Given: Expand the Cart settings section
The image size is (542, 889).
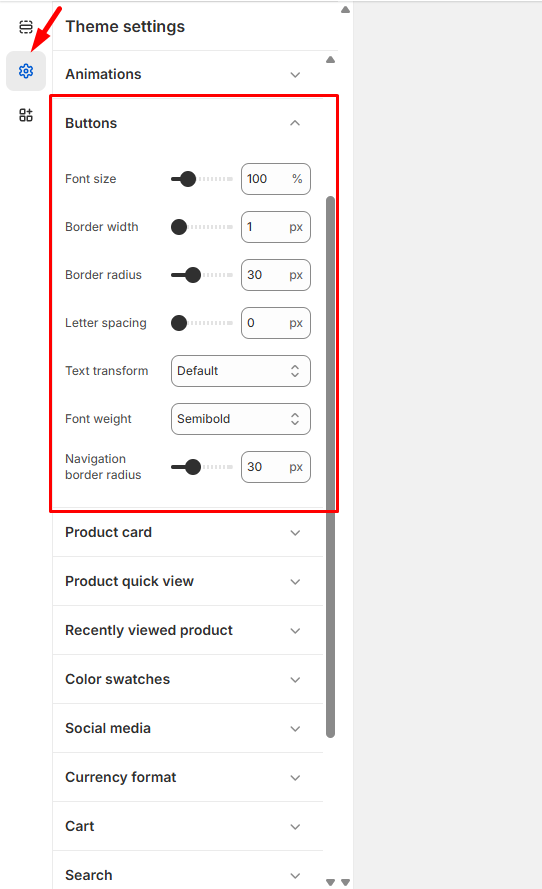Looking at the screenshot, I should click(188, 826).
